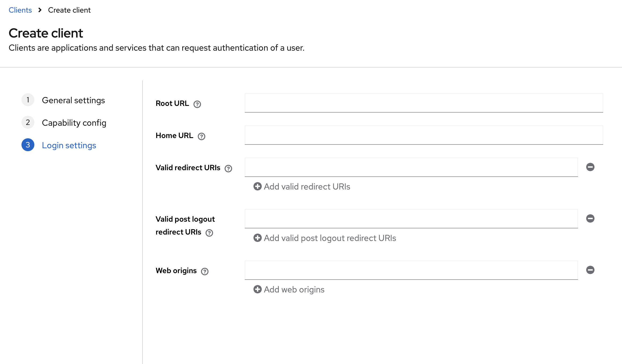Click Add web origins

289,289
